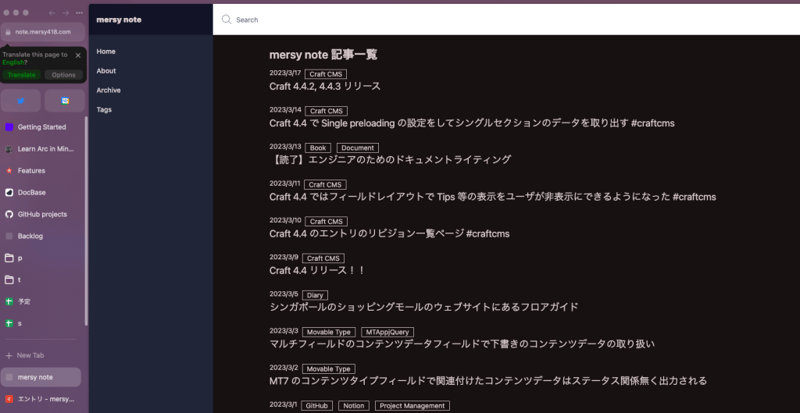800x413 pixels.
Task: Click the 2023/3/13 date text
Action: (x=285, y=146)
